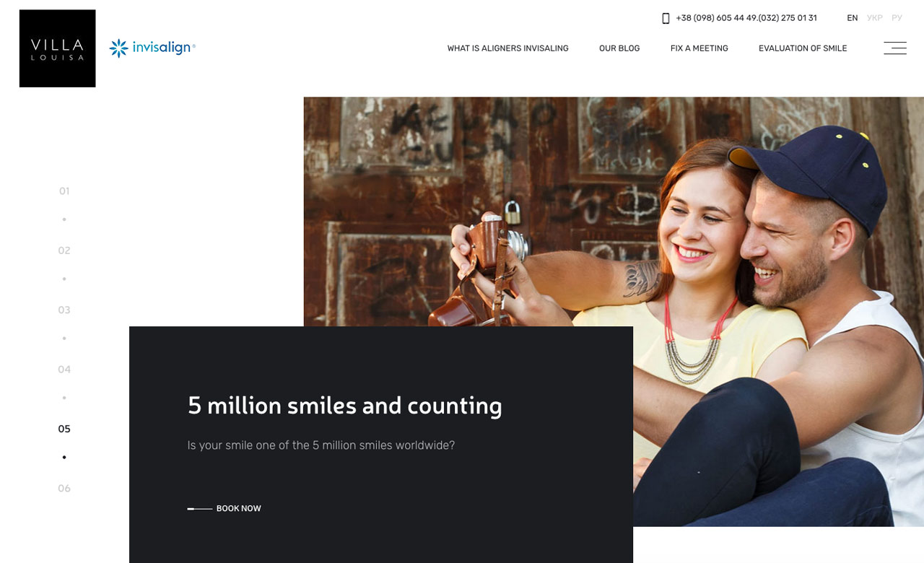Image resolution: width=924 pixels, height=563 pixels.
Task: Click the Book Now line arrow icon
Action: [x=200, y=509]
